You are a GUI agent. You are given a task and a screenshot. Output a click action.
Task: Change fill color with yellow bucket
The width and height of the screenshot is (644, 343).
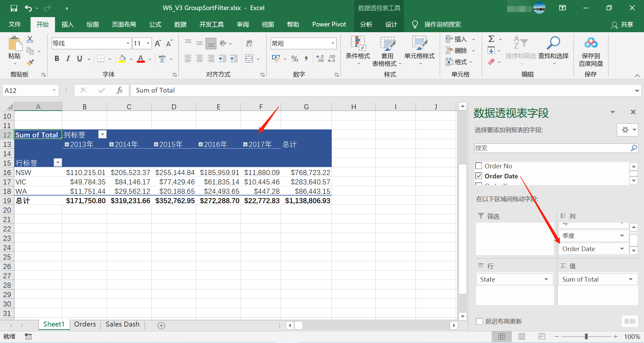point(122,59)
